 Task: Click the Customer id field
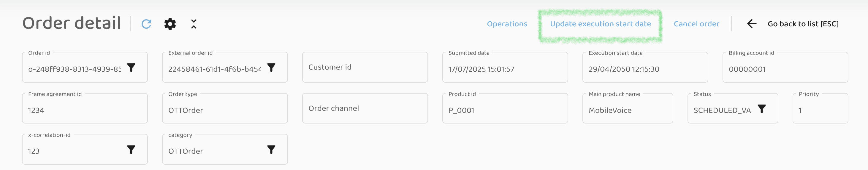tap(365, 67)
